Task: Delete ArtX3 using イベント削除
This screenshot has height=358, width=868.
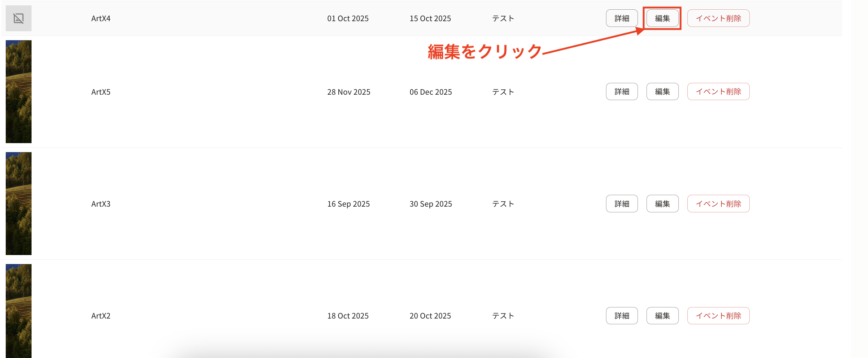Action: [x=718, y=203]
